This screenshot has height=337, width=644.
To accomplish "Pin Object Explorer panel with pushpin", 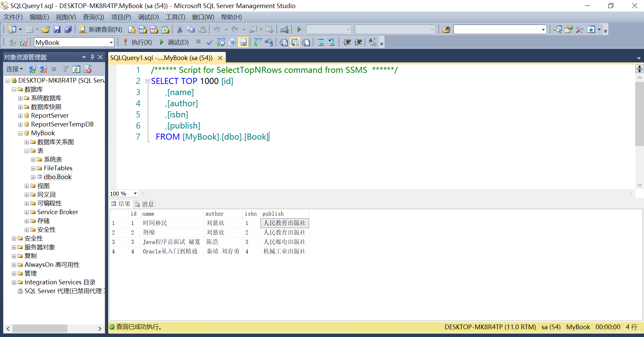I will click(92, 57).
